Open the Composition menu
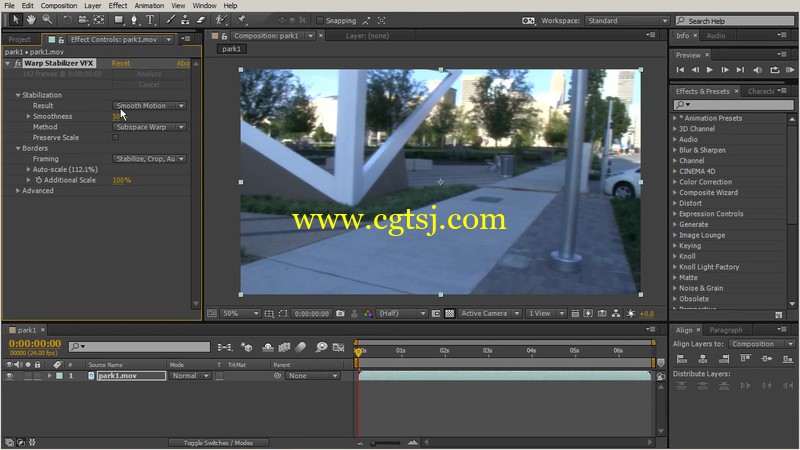 tap(59, 6)
